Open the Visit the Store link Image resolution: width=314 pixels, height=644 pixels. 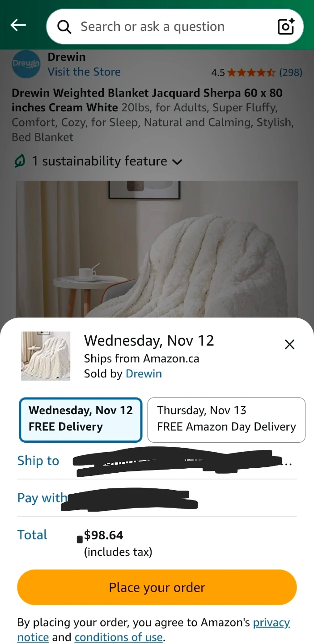[x=84, y=72]
